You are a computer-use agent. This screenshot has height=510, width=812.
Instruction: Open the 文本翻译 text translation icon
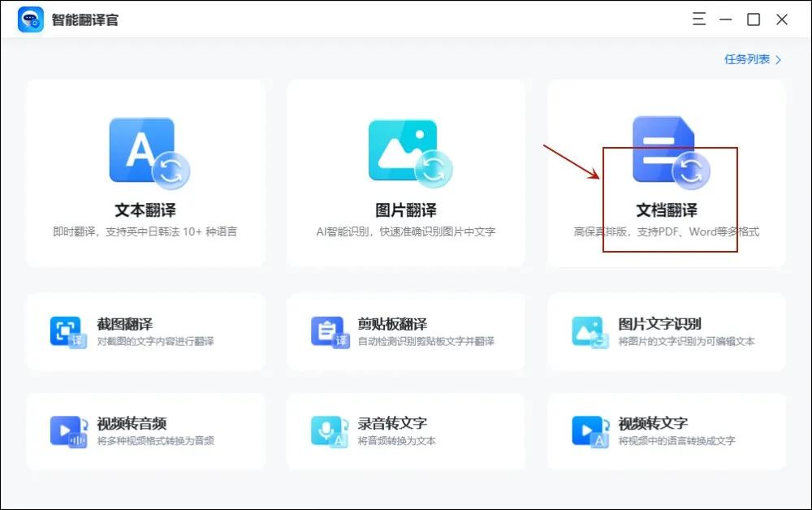click(149, 153)
